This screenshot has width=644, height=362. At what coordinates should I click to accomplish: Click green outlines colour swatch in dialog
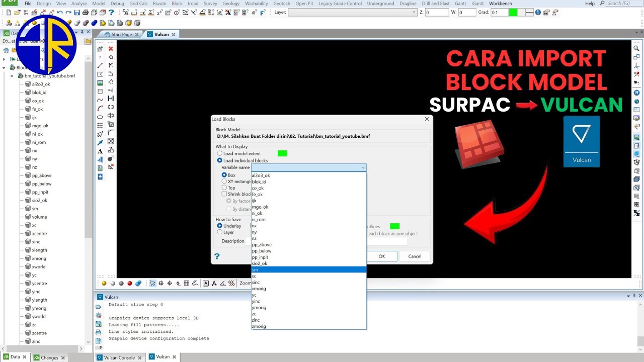tap(394, 226)
